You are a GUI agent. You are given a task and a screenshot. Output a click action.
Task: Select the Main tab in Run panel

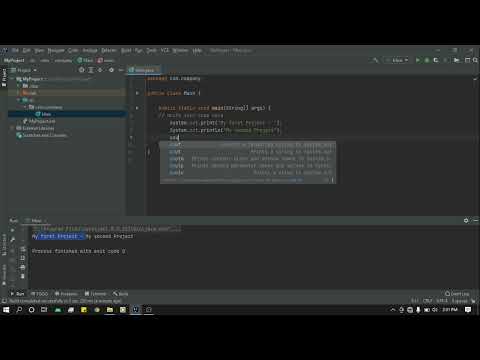click(x=36, y=220)
